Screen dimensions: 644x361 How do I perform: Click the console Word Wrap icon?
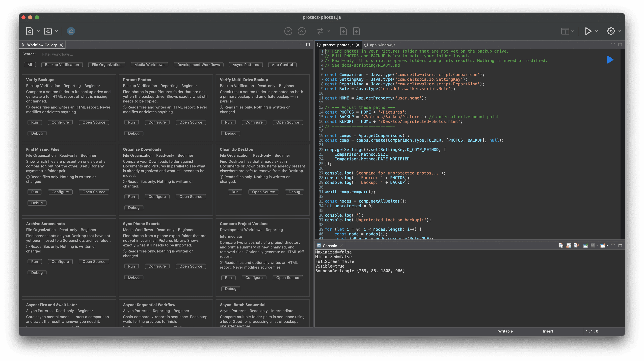coord(576,245)
